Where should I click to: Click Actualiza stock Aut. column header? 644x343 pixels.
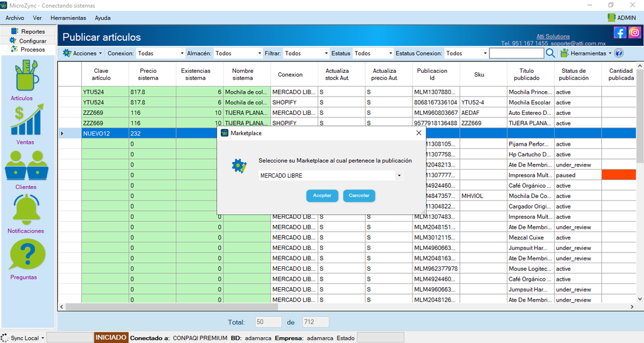point(341,74)
